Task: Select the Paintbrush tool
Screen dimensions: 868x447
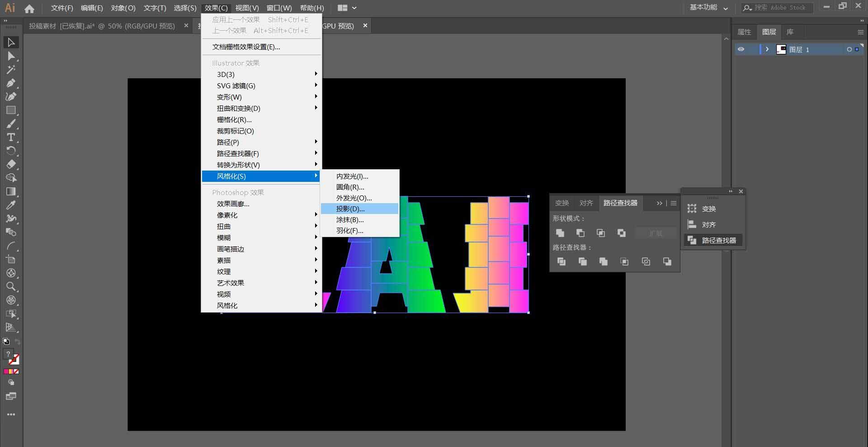Action: click(11, 124)
